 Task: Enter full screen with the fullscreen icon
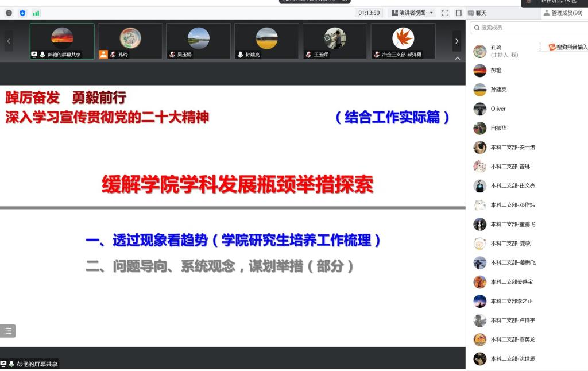click(x=445, y=13)
